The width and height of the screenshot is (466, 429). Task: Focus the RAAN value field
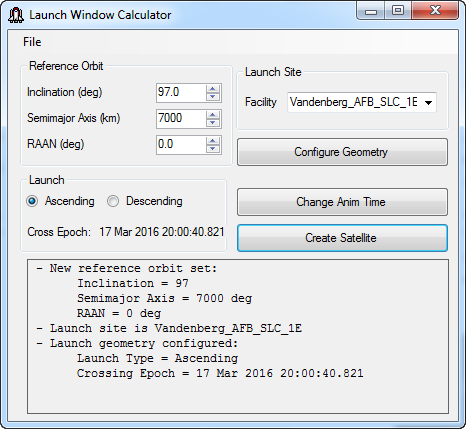181,145
